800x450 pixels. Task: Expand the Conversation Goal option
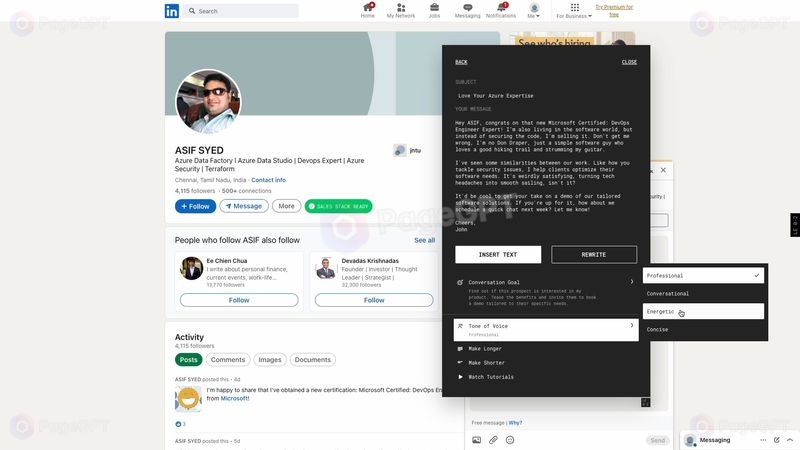tap(545, 292)
